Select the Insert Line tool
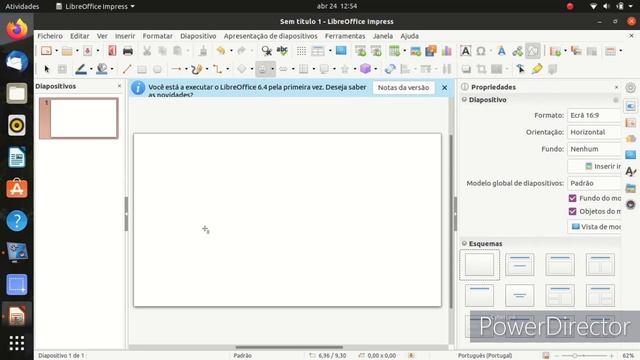Image resolution: width=640 pixels, height=360 pixels. tap(127, 69)
